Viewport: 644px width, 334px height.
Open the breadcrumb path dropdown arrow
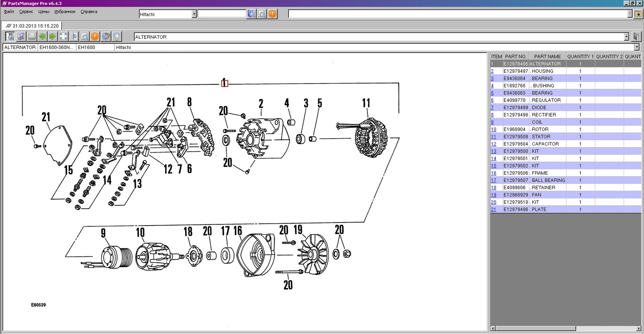click(637, 47)
